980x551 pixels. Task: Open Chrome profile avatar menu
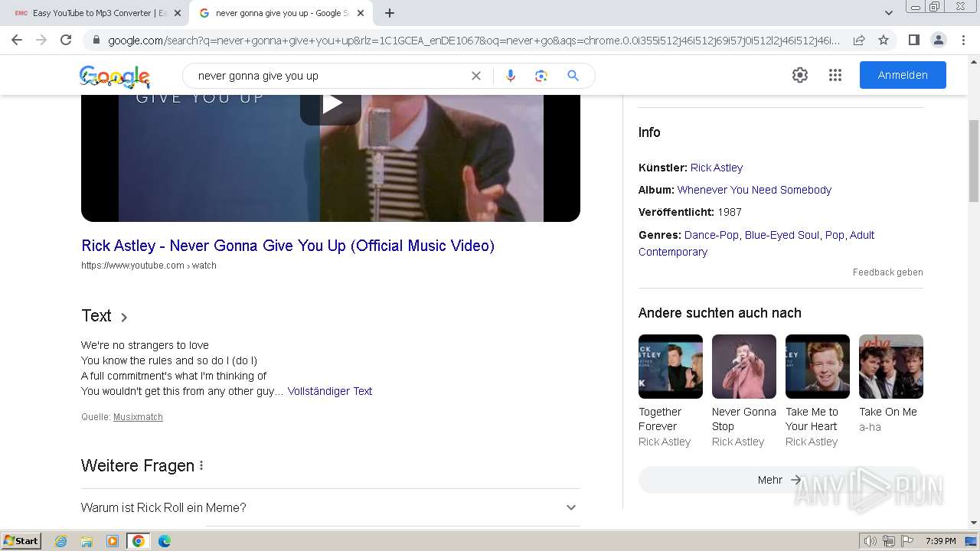[x=938, y=40]
